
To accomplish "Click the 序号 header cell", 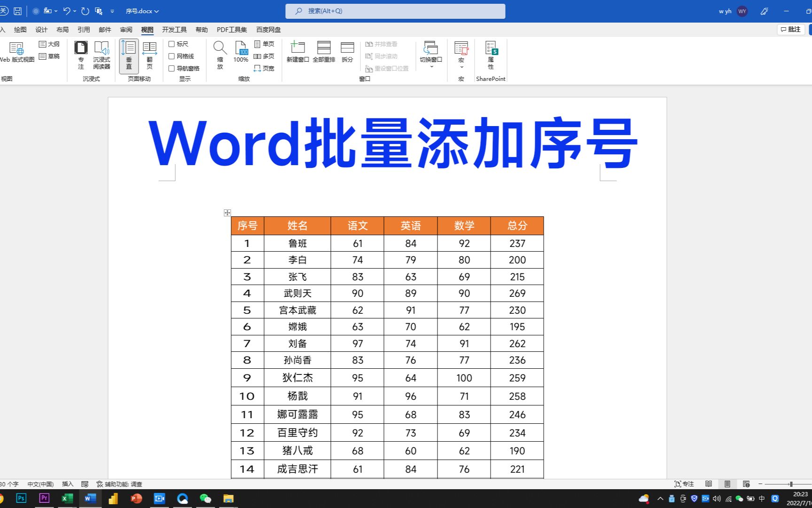I will coord(248,226).
